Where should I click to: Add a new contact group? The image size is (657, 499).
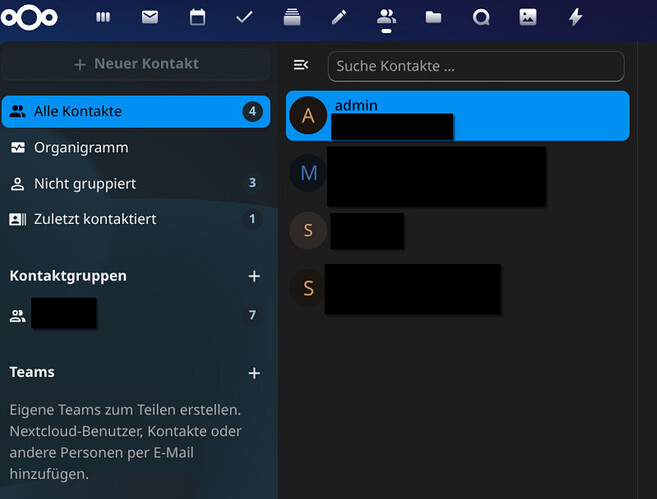tap(254, 276)
